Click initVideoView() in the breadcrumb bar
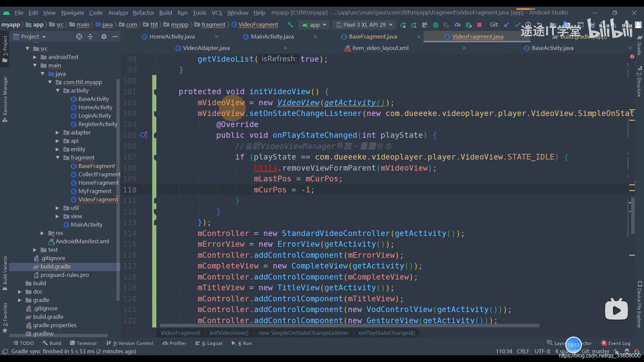Screen dimensions: 644x362 229,333
